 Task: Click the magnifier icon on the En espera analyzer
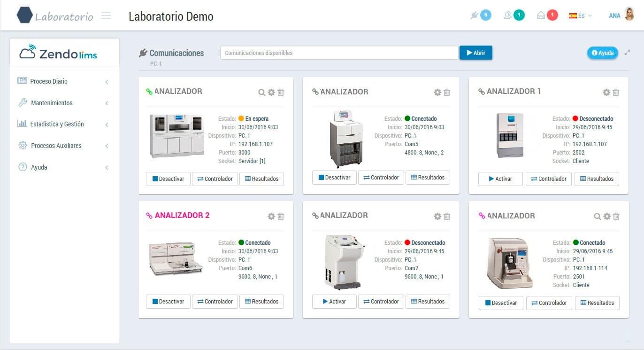point(261,93)
